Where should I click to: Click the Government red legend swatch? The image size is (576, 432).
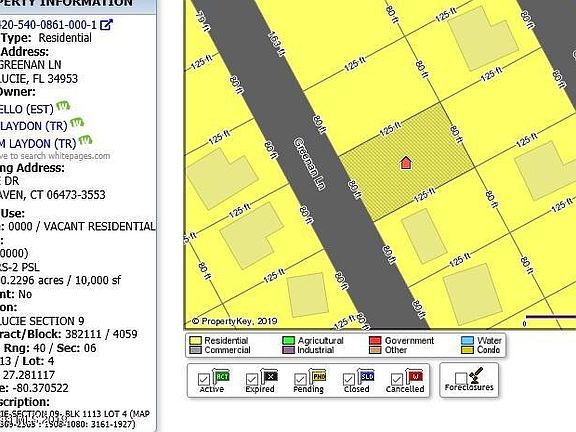375,341
